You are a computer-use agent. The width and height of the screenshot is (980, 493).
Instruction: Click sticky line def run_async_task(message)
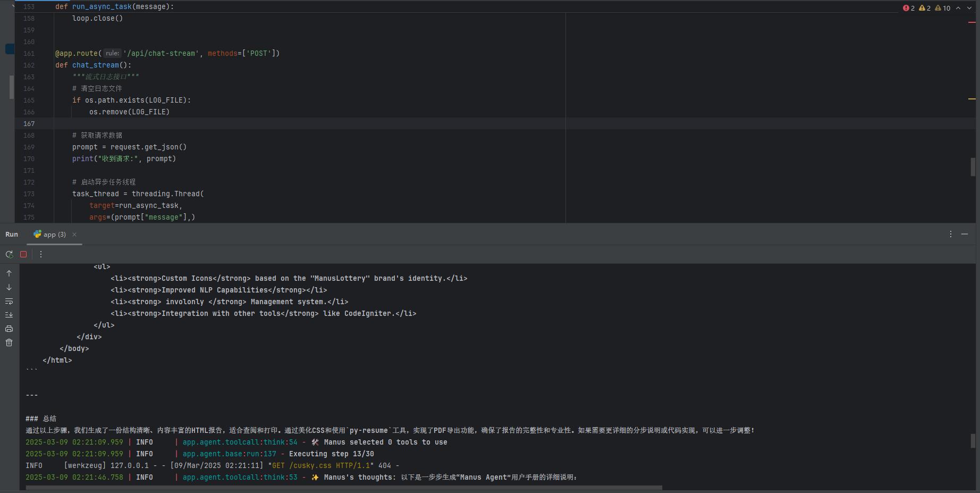(x=114, y=6)
